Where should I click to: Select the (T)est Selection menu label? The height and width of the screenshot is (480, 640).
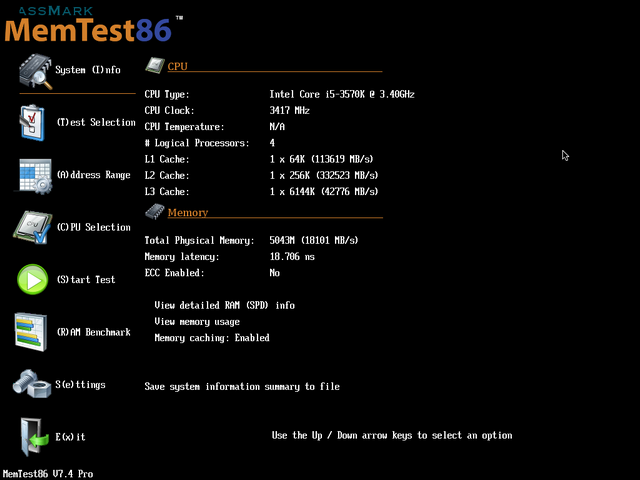pyautogui.click(x=96, y=122)
